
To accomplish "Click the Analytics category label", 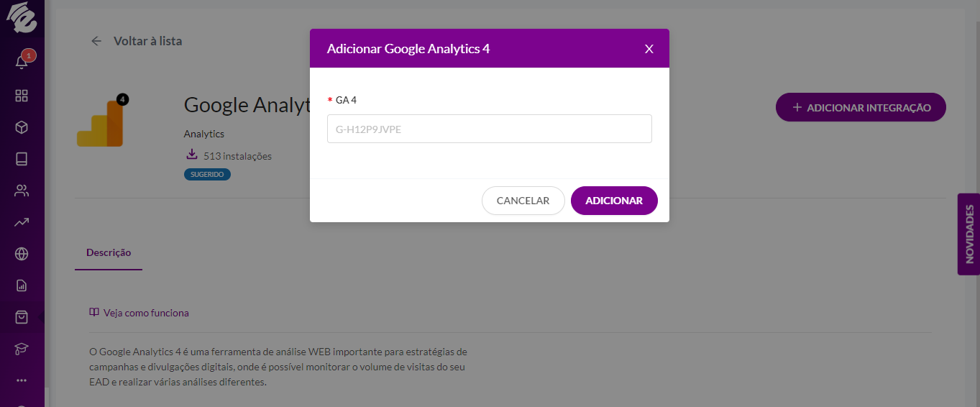I will pyautogui.click(x=204, y=134).
